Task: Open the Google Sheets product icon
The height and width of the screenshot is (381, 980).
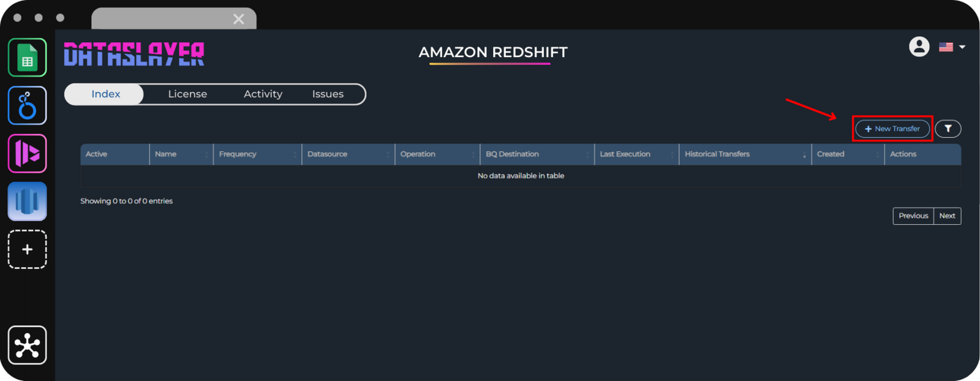Action: [x=27, y=58]
